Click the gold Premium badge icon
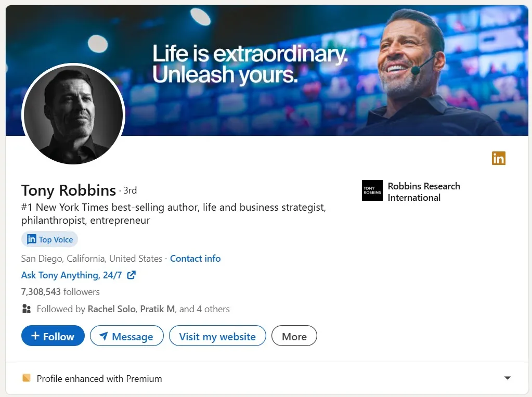532x397 pixels. tap(26, 378)
